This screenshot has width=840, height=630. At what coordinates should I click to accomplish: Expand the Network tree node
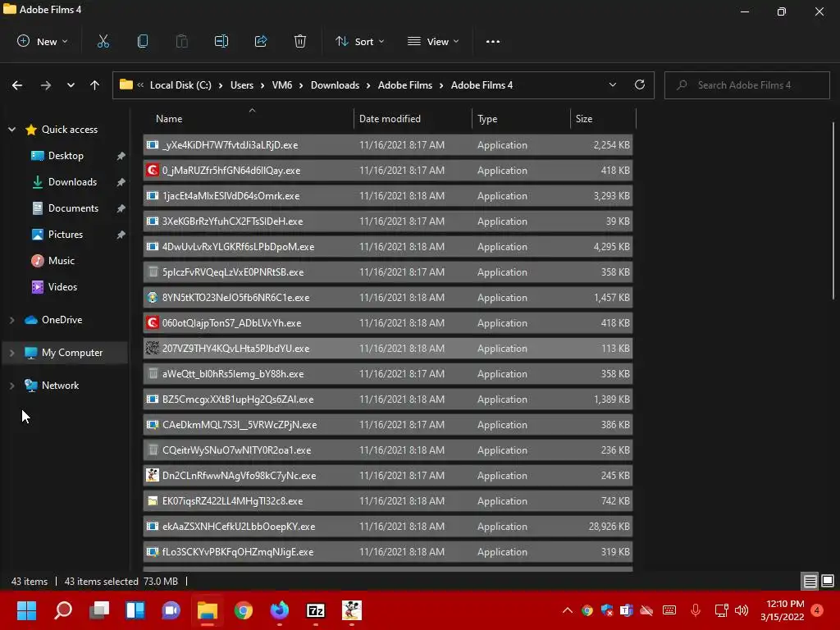[x=11, y=386]
